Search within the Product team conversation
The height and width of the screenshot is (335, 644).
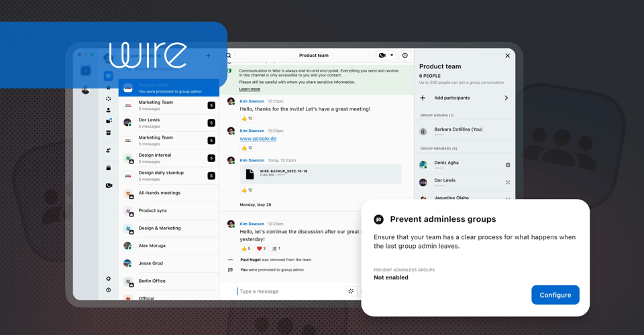[x=229, y=56]
